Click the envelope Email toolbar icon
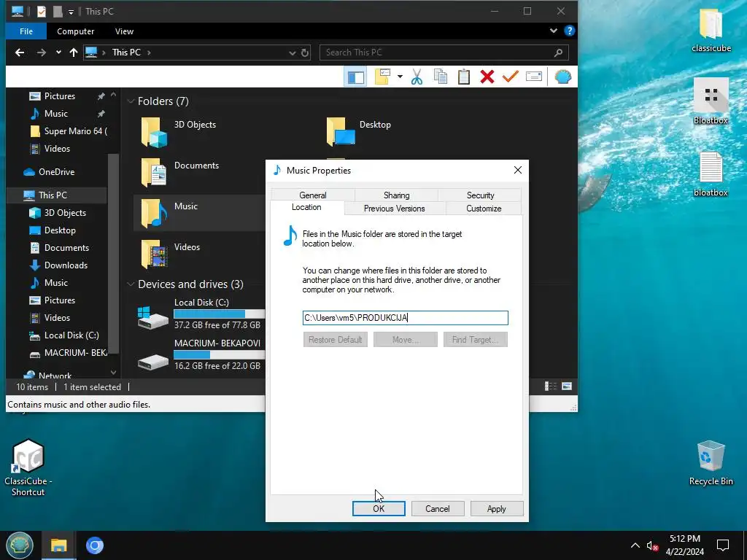Viewport: 747px width, 560px height. click(x=533, y=77)
